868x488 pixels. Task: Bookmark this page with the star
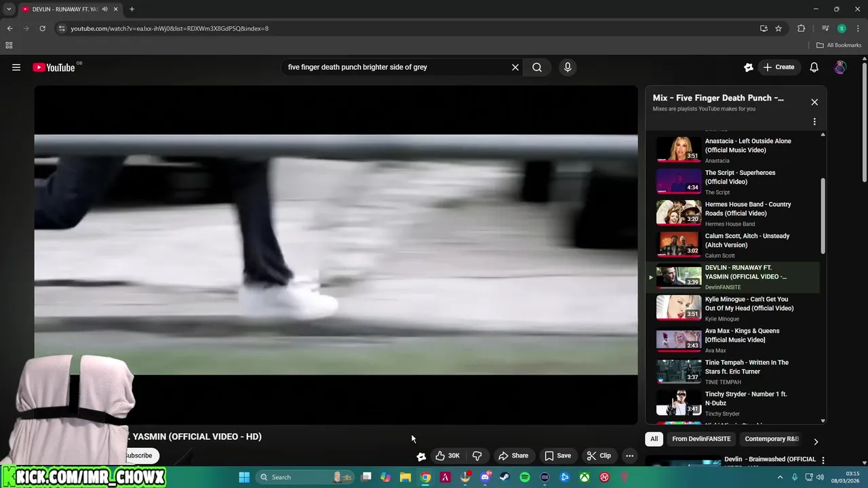pos(778,28)
